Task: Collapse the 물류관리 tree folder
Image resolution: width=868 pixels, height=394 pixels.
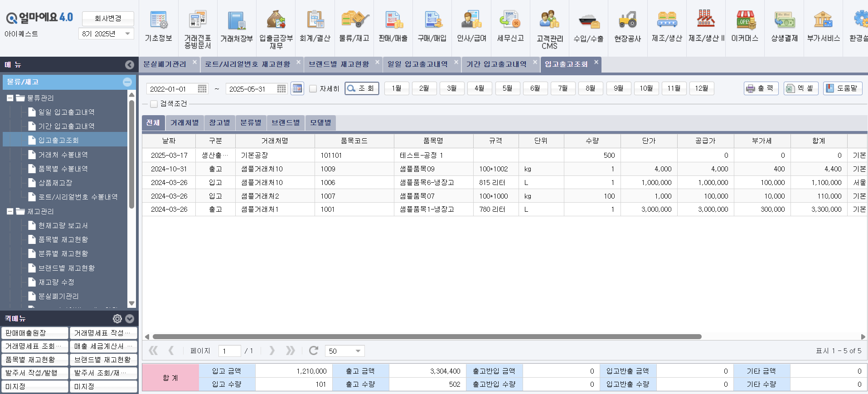Action: tap(10, 98)
